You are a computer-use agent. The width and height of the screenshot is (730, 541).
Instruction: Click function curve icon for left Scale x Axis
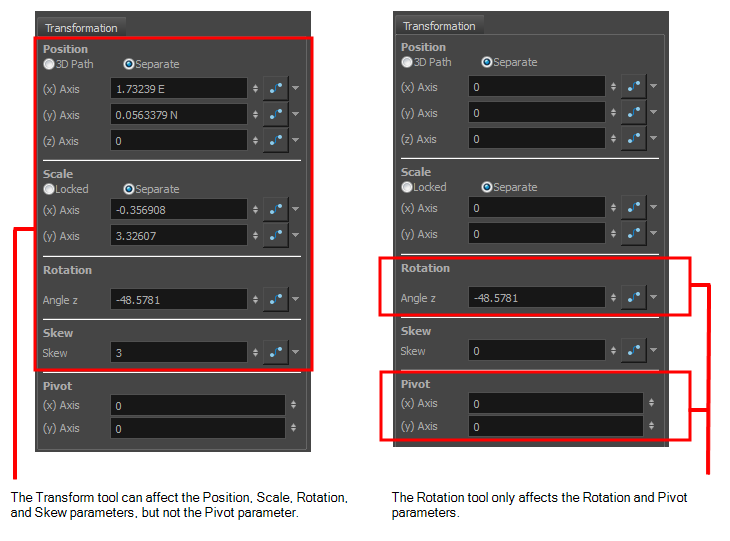tap(275, 210)
